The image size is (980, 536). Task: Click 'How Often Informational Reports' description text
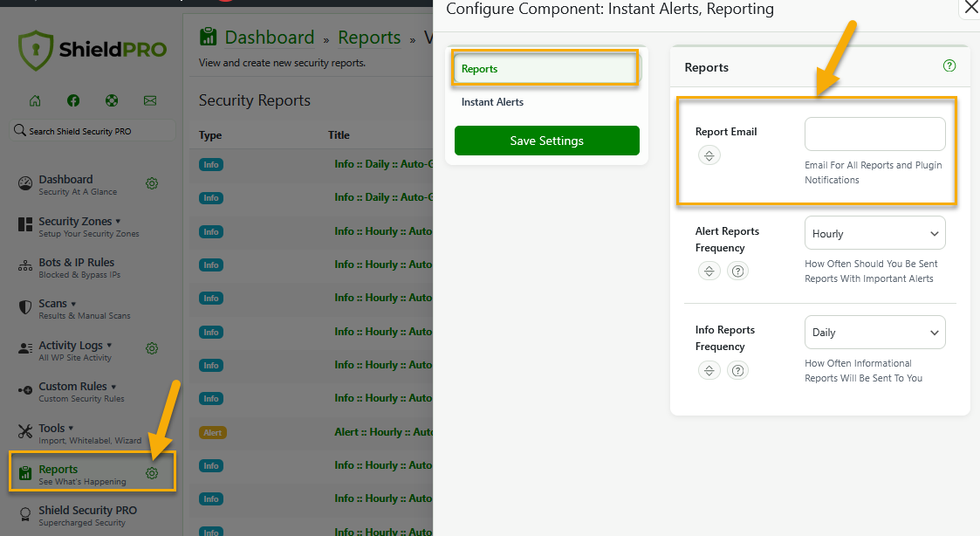[x=863, y=371]
